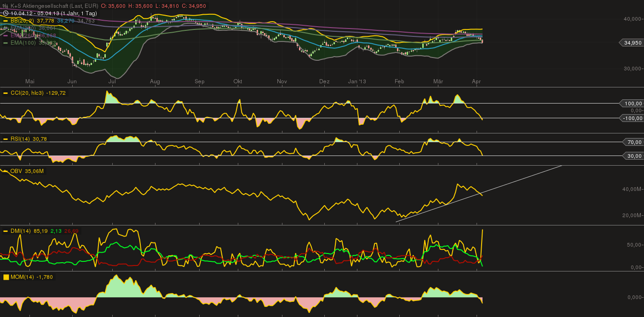Click the CCI -100,00 level tag
The image size is (644, 317).
(x=631, y=118)
